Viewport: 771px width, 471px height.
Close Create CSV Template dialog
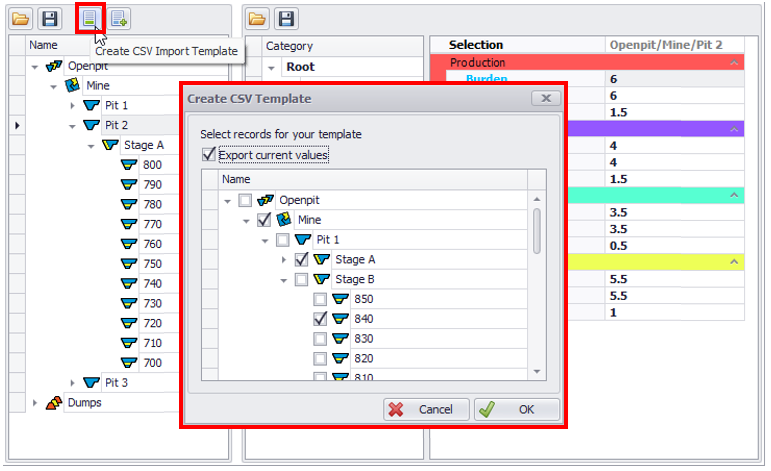(x=546, y=98)
